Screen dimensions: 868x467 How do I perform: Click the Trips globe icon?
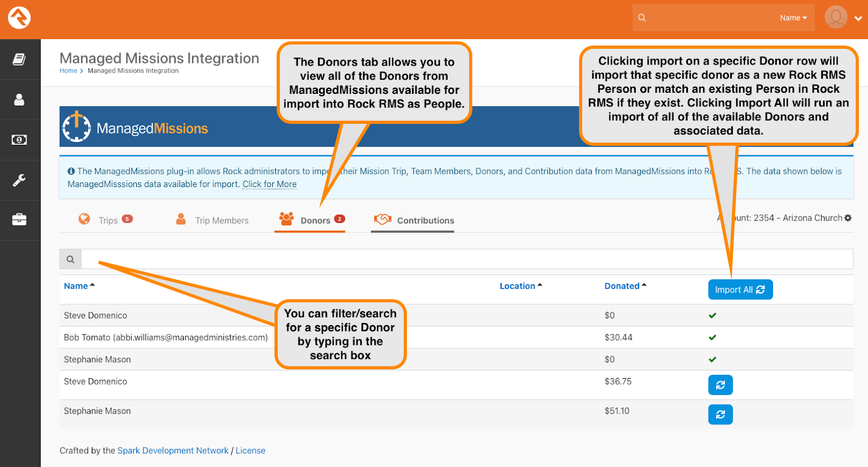click(x=84, y=219)
